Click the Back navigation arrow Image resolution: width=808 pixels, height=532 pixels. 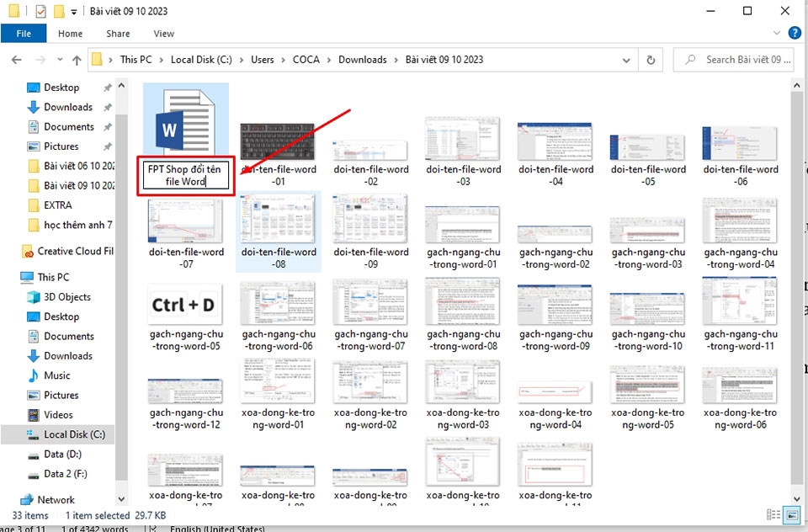15,60
